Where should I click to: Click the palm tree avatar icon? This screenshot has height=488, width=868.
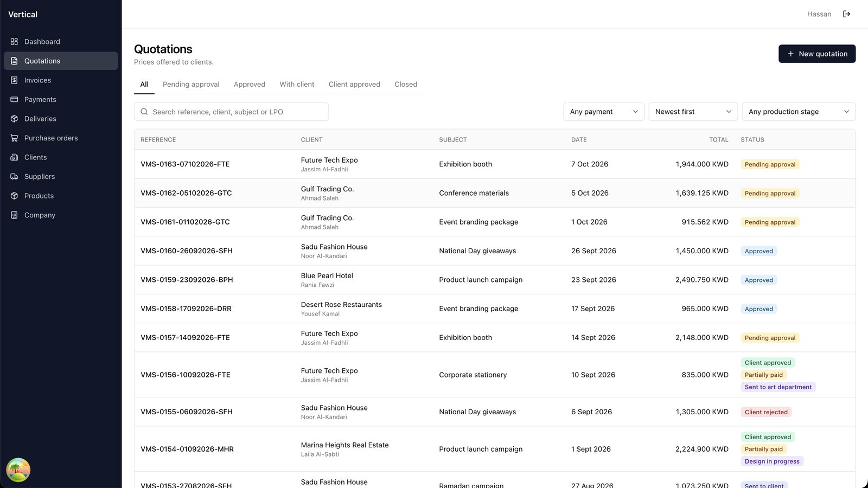click(18, 470)
